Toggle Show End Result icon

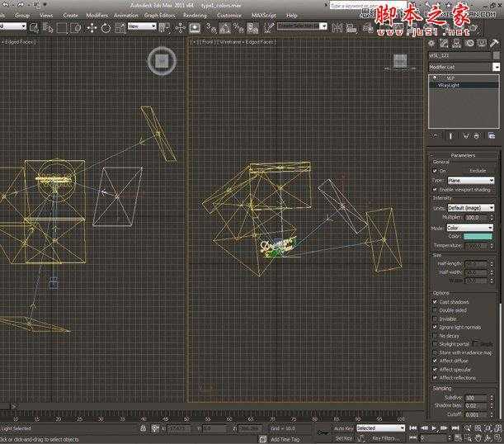tap(450, 136)
